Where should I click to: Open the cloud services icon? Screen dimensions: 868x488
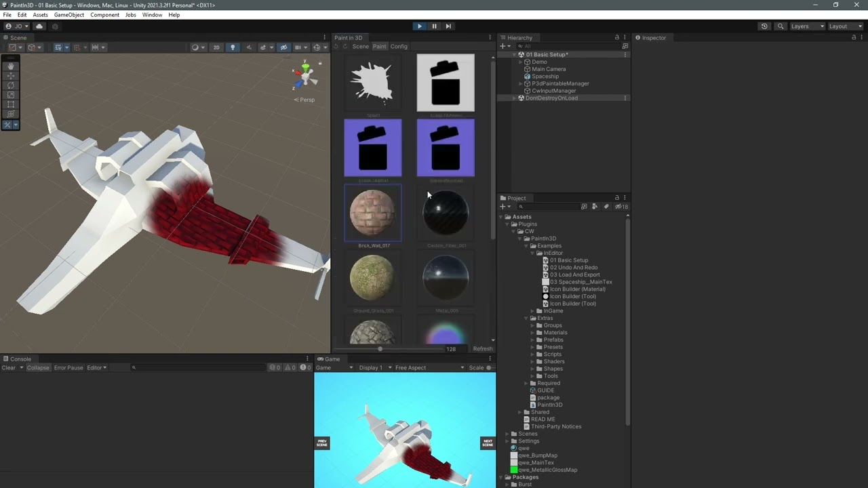click(39, 26)
